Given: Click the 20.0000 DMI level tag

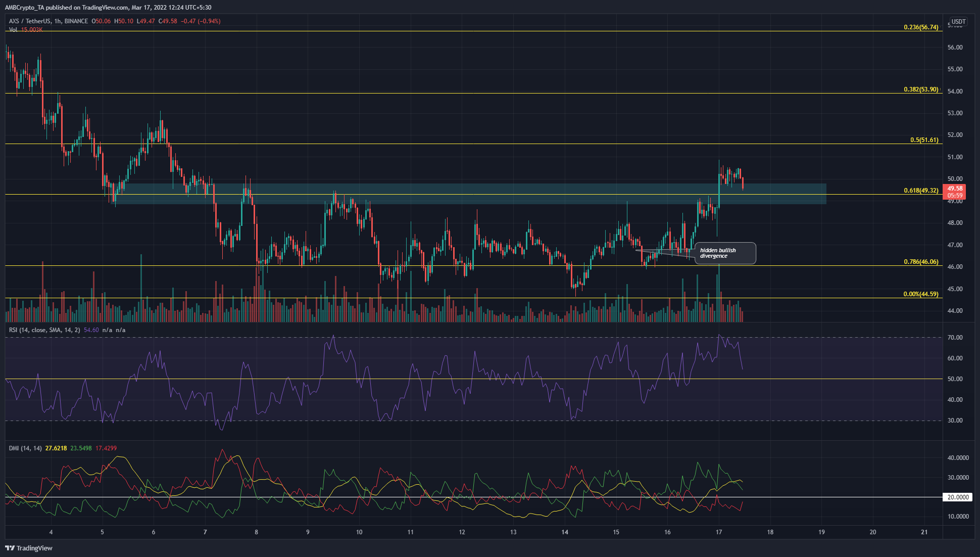Looking at the screenshot, I should [x=957, y=497].
